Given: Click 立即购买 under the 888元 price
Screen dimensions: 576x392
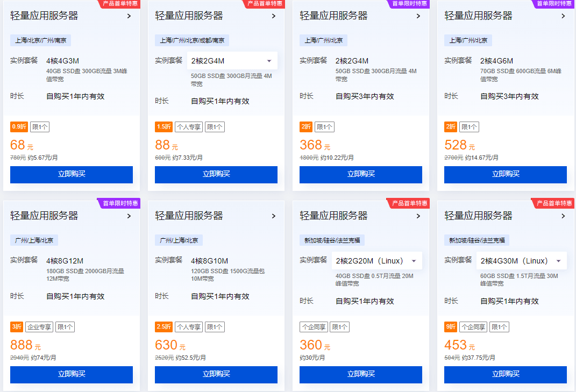Looking at the screenshot, I should [72, 374].
